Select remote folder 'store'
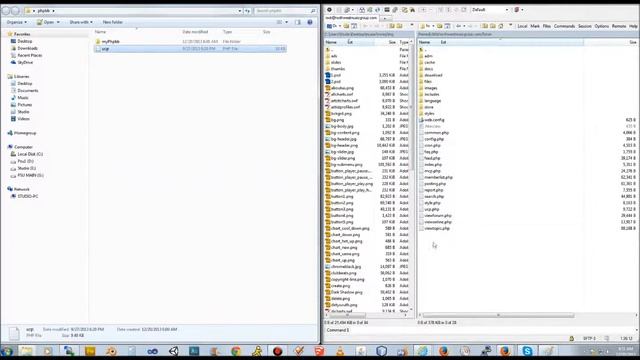The width and height of the screenshot is (640, 360). pos(428,107)
